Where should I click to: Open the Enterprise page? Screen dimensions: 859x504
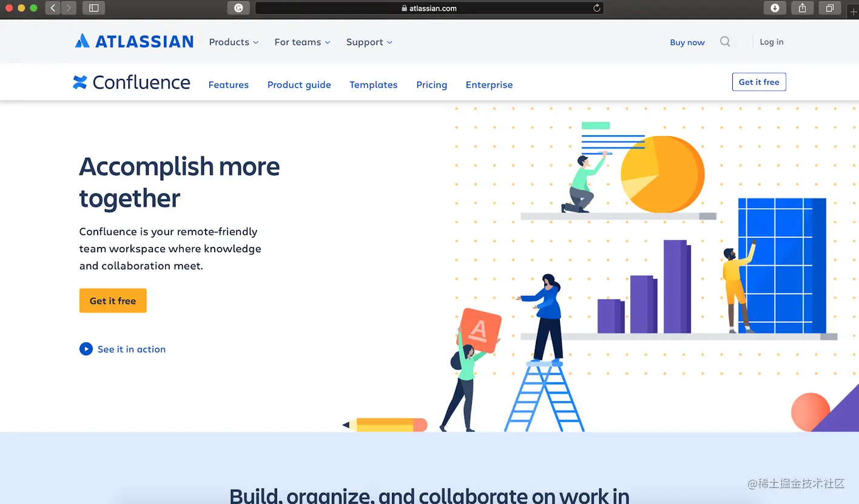coord(489,85)
